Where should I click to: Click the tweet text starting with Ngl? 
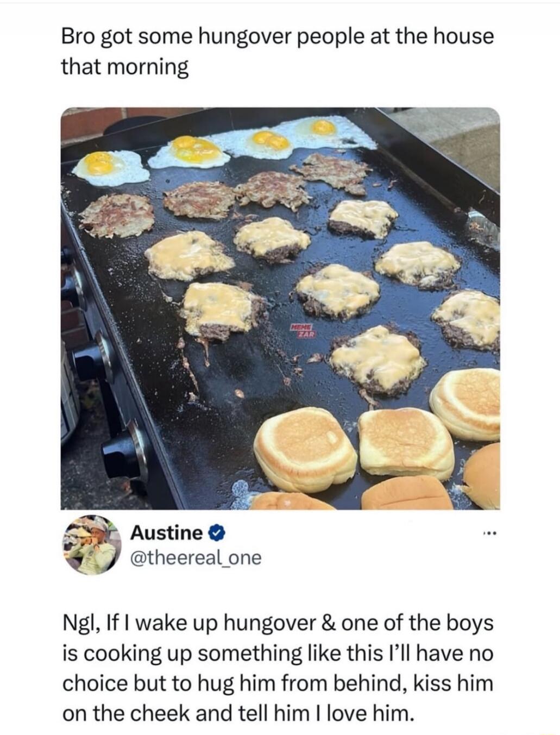(278, 667)
